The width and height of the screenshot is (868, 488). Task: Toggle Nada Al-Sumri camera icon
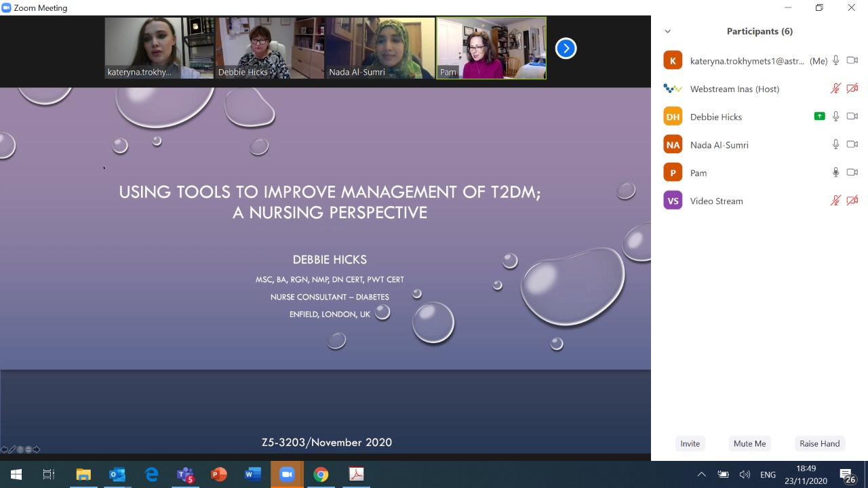click(852, 144)
